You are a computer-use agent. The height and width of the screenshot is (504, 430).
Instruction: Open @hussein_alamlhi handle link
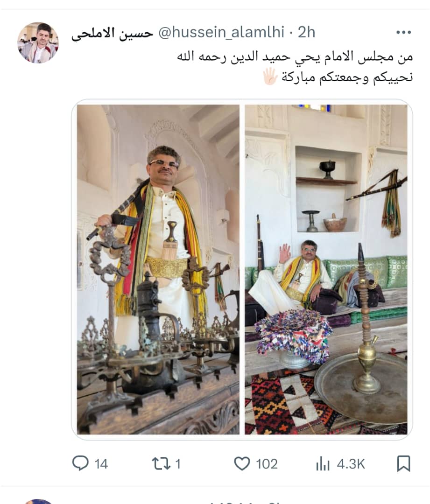222,33
